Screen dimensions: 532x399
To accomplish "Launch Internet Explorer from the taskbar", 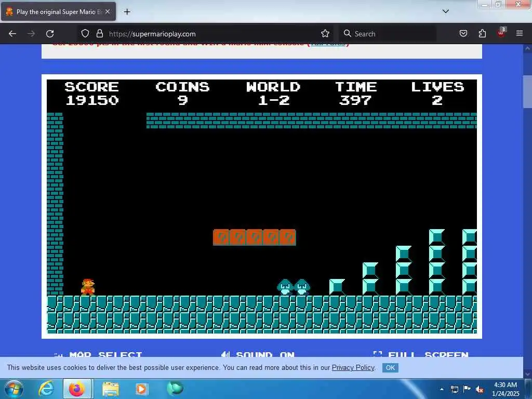I will [46, 389].
